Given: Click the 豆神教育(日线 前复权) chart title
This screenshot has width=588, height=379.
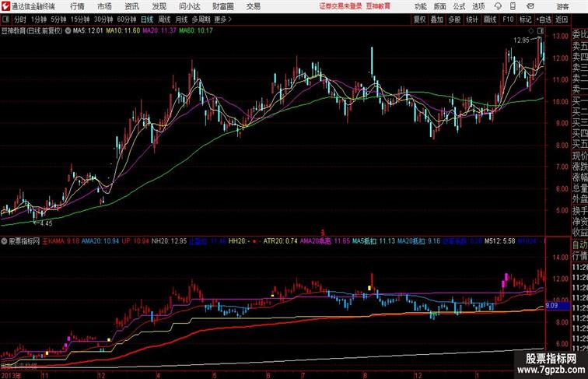Looking at the screenshot, I should tap(32, 31).
